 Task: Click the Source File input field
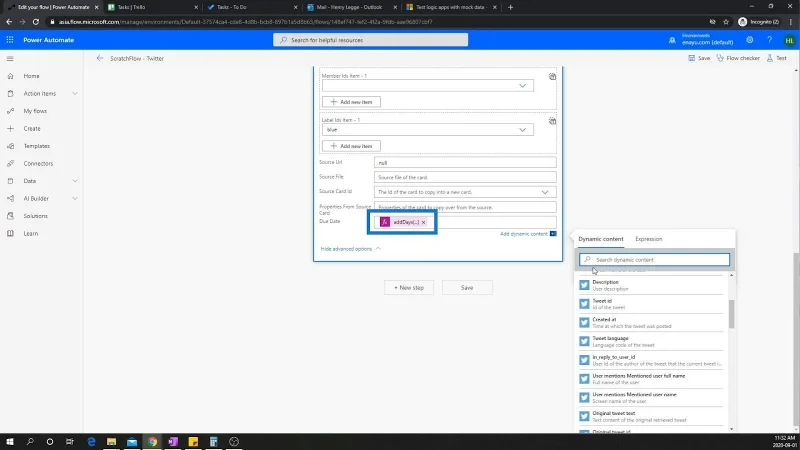[x=465, y=177]
